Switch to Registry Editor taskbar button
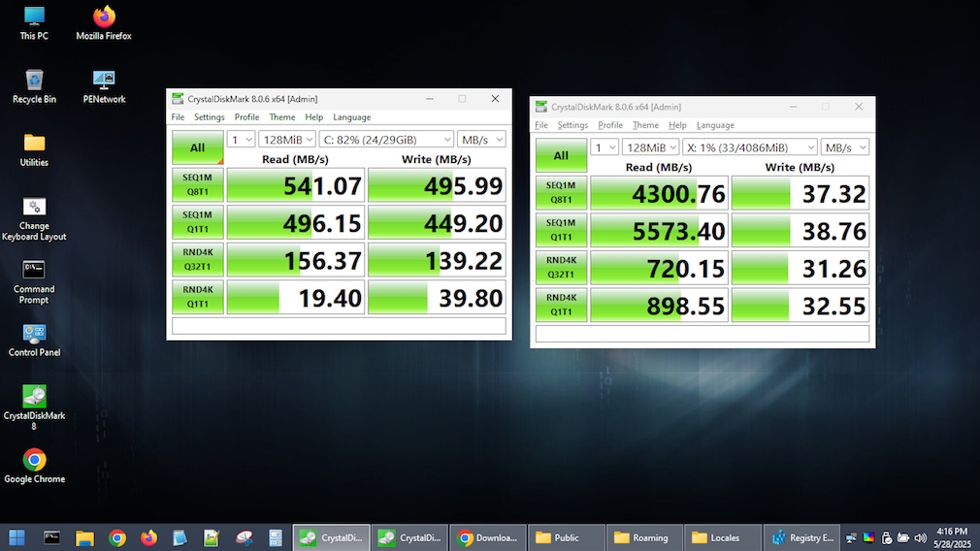 [802, 537]
